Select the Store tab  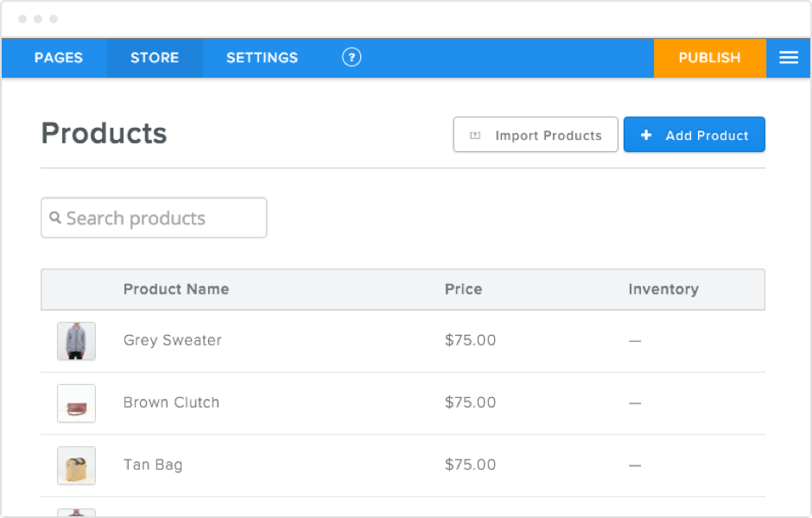pos(154,58)
